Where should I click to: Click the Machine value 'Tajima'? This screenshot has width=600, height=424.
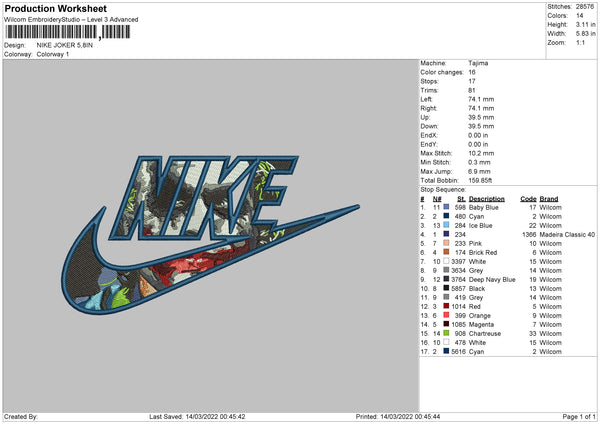click(478, 63)
